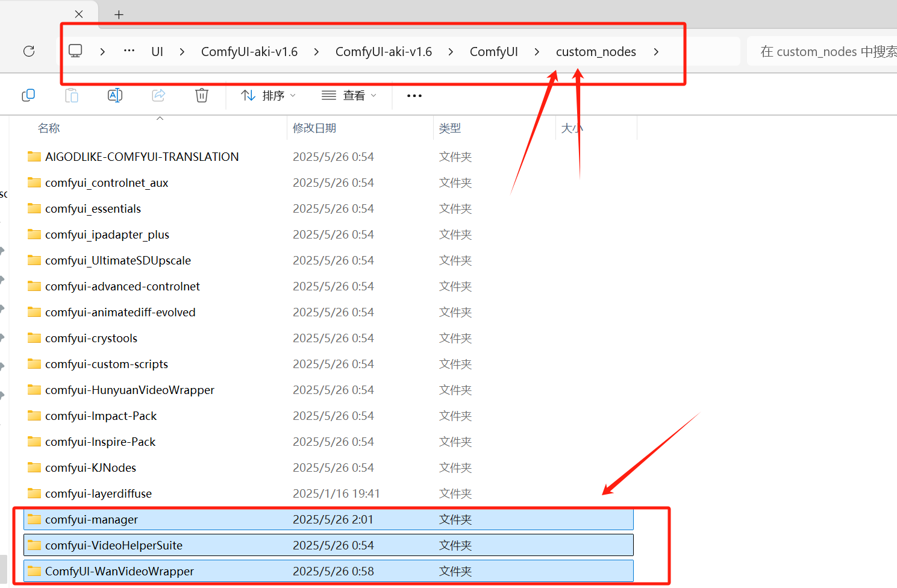Navigate to ComfyUI breadcrumb folder
Viewport: 897px width, 588px height.
pos(494,52)
